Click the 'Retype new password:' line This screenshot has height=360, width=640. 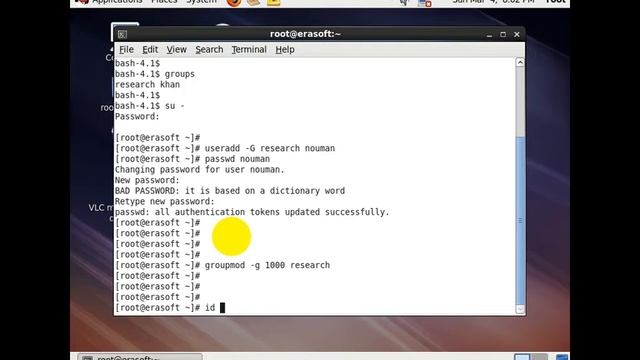point(164,201)
